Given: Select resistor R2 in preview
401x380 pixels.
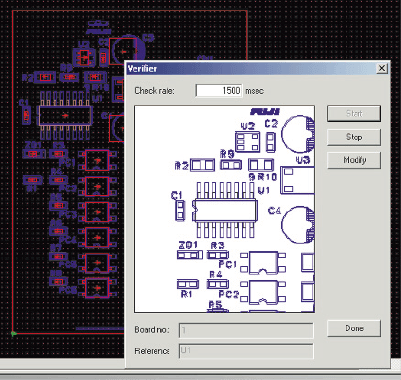Looking at the screenshot, I should tap(202, 165).
